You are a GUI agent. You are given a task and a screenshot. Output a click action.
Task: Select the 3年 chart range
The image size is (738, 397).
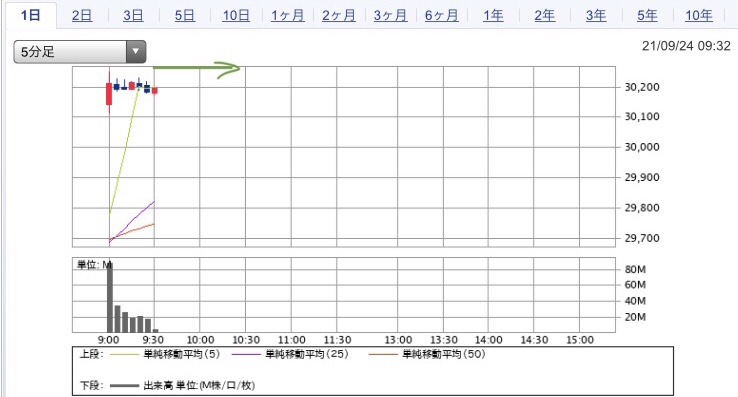[x=596, y=16]
